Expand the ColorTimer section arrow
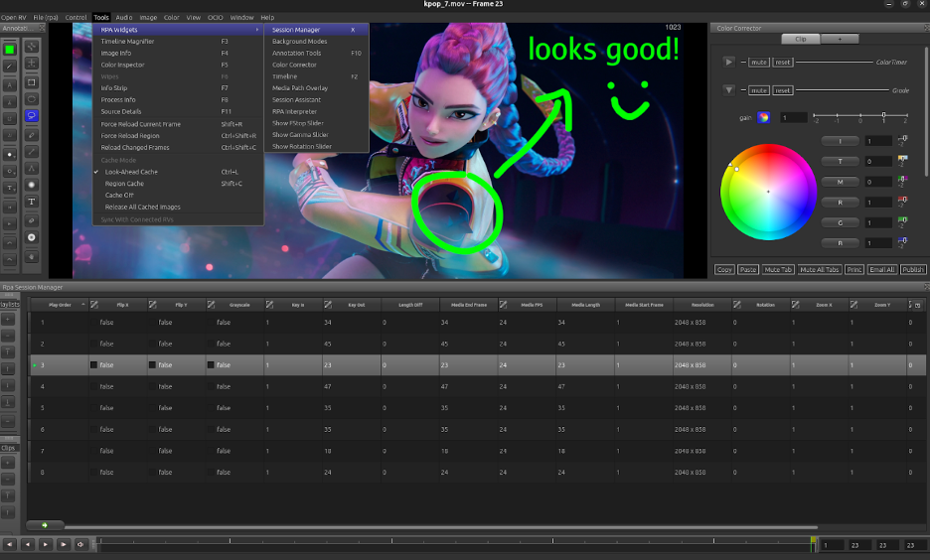This screenshot has height=560, width=930. [x=729, y=62]
